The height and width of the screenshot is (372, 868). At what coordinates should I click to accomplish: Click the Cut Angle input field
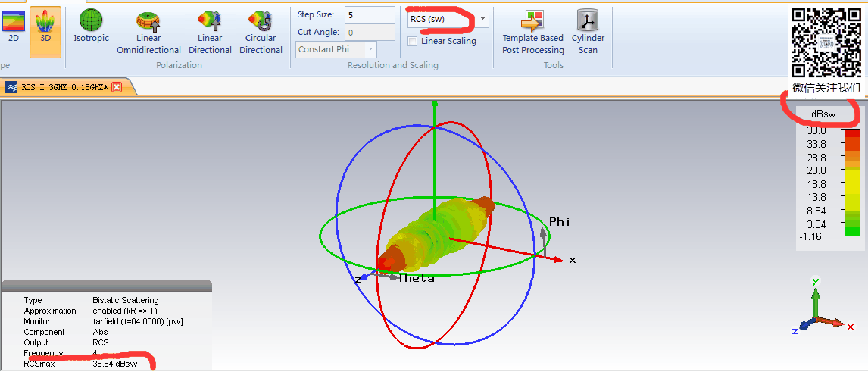(370, 33)
